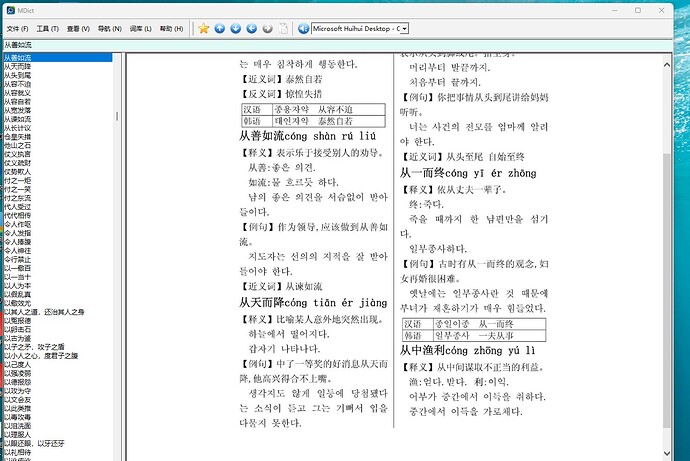The image size is (690, 461).
Task: Select 仓皇失措 in the word list
Action: tap(18, 137)
